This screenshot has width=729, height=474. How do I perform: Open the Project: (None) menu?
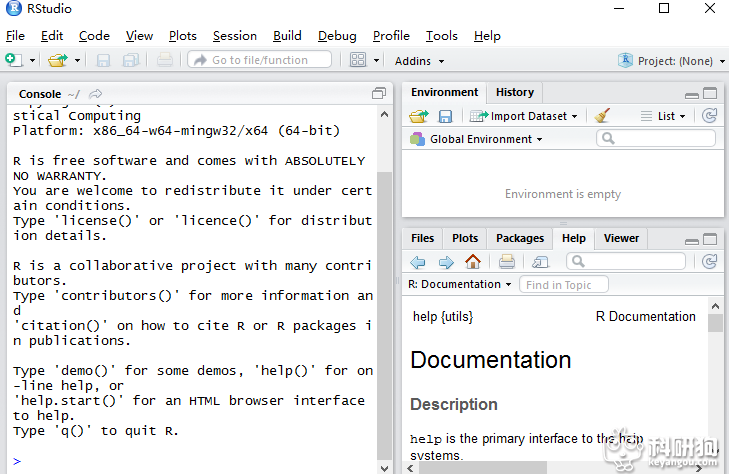671,60
